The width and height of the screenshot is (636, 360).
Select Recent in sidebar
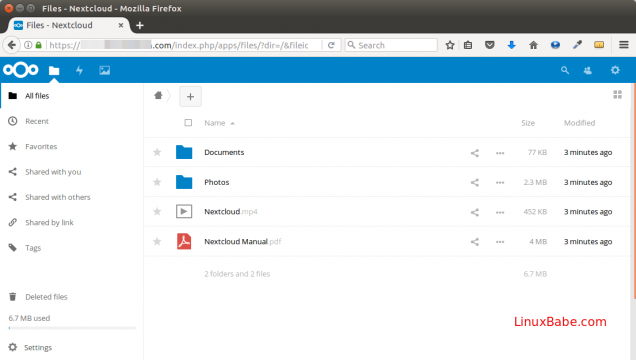coord(72,121)
